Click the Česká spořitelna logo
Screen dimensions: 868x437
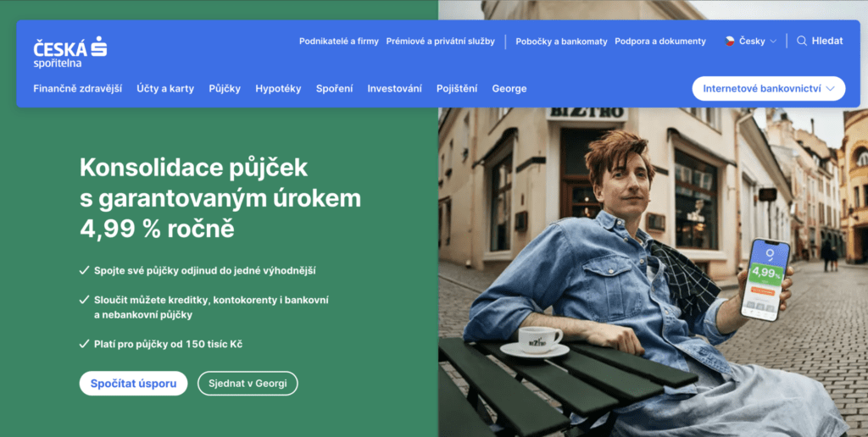70,52
